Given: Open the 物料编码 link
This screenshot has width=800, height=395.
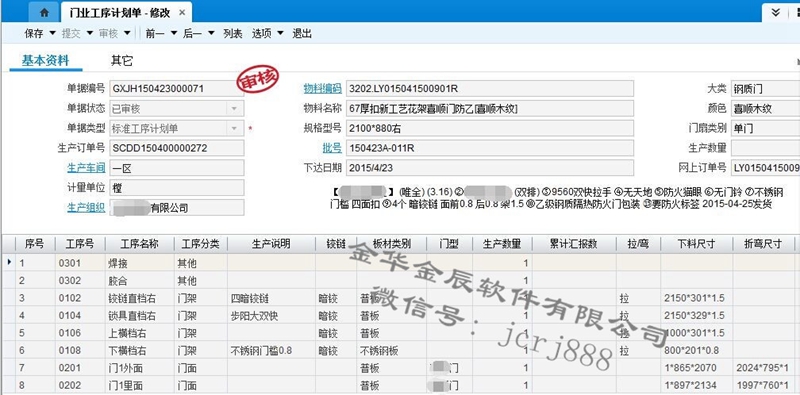Looking at the screenshot, I should [x=322, y=88].
